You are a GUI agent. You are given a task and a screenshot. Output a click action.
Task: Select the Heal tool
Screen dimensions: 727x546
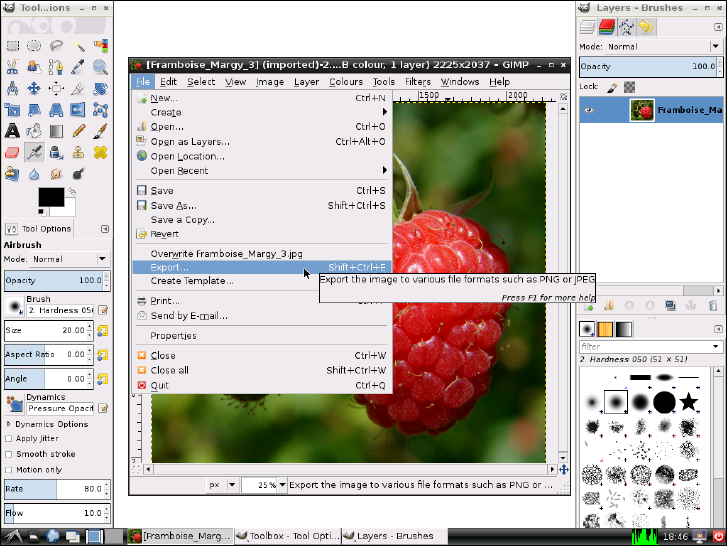pos(101,152)
